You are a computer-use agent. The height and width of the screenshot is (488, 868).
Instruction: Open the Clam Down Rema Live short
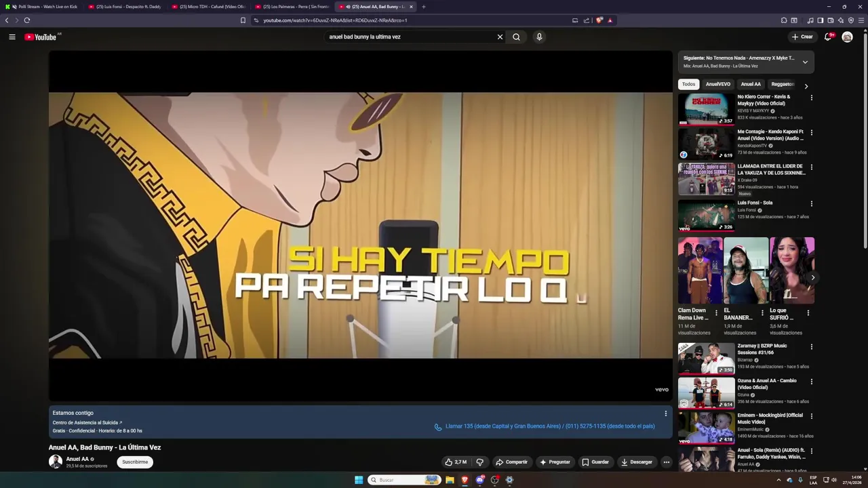(700, 270)
